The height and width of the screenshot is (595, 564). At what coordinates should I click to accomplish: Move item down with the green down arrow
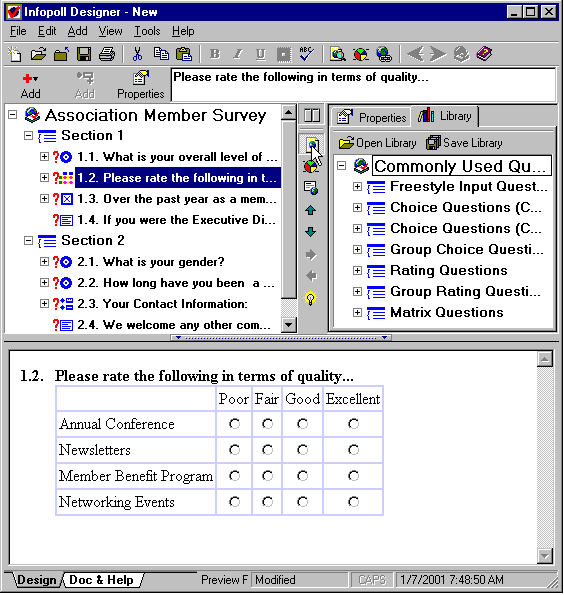[x=310, y=232]
